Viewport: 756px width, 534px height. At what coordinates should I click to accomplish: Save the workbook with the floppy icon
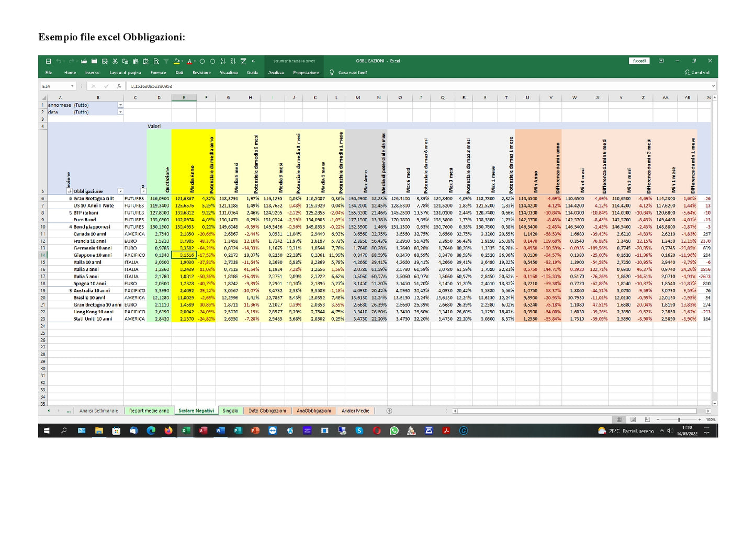(49, 61)
